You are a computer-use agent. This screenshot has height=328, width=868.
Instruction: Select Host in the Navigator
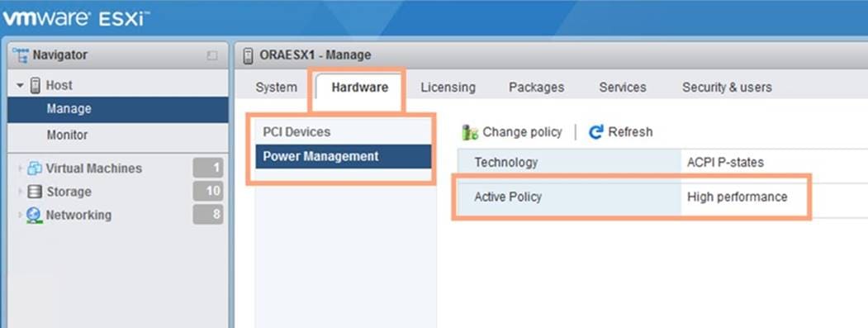click(59, 85)
